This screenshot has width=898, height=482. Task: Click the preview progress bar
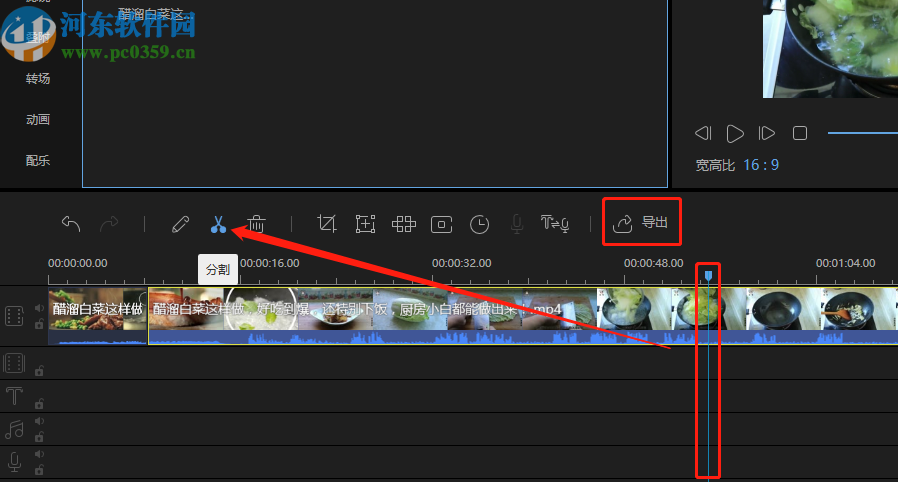pos(862,133)
